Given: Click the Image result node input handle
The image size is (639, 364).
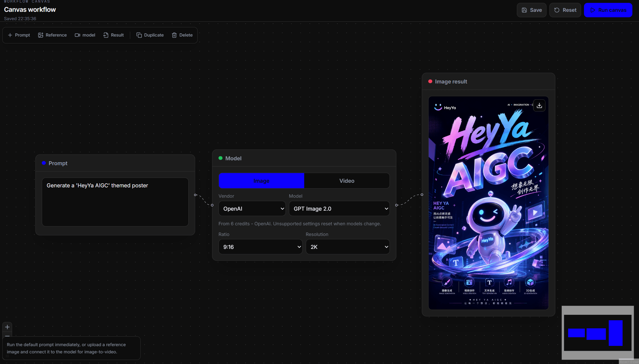Looking at the screenshot, I should pos(422,195).
